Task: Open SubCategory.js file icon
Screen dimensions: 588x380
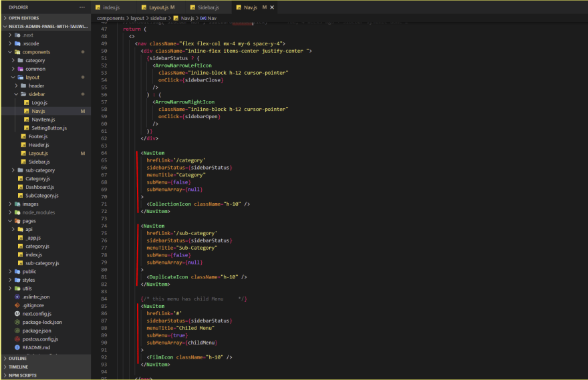Action: (21, 196)
